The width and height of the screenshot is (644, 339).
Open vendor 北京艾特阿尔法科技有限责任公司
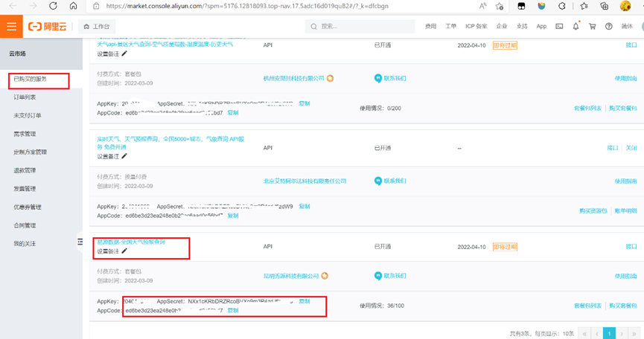[x=305, y=181]
